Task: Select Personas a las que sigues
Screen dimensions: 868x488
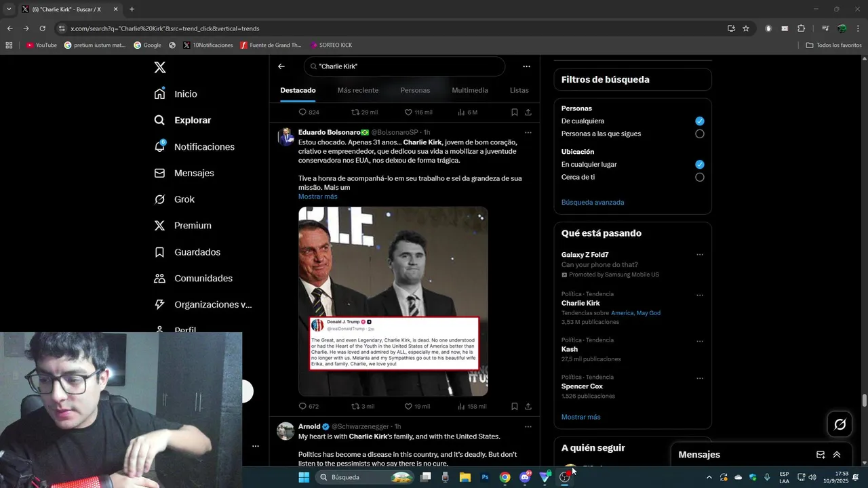Action: click(x=700, y=134)
